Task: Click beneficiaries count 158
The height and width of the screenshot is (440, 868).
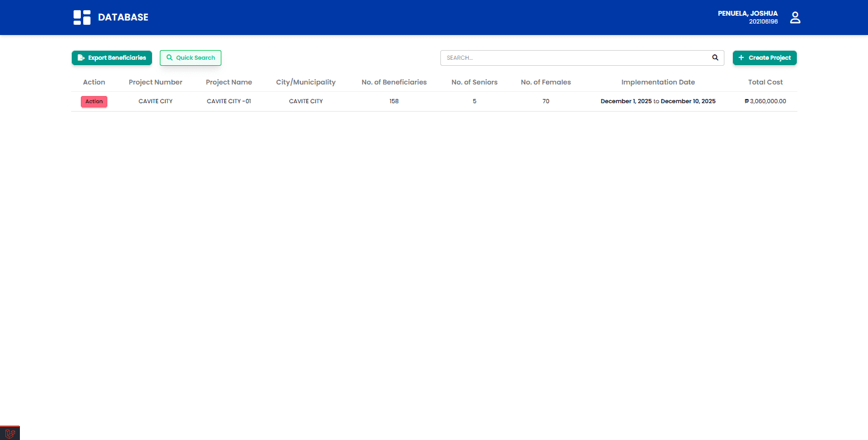Action: point(394,101)
